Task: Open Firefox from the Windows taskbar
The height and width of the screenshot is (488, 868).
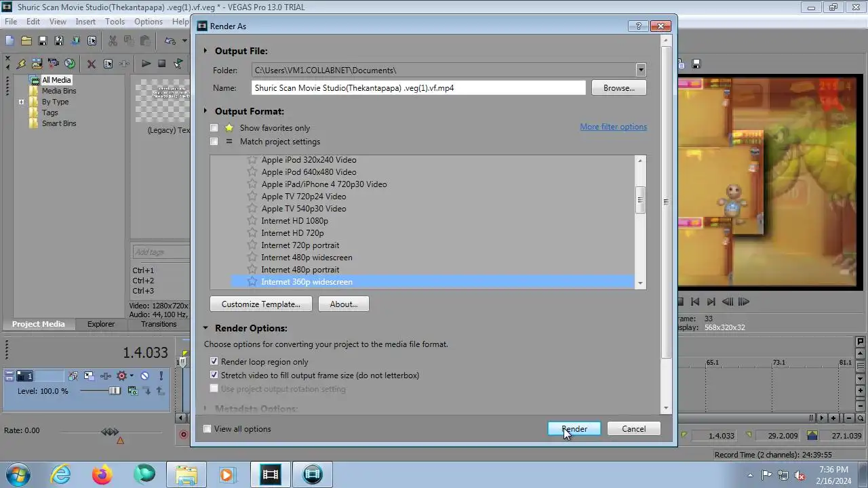Action: 103,474
